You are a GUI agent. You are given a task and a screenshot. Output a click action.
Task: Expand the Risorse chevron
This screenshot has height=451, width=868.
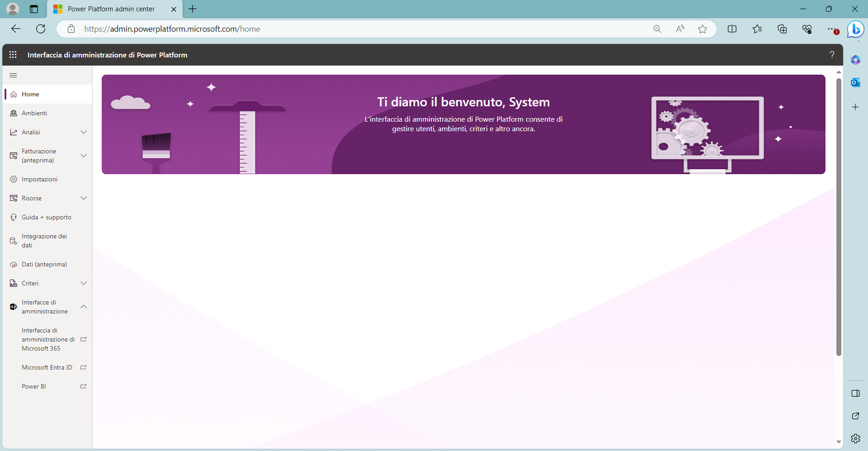[x=84, y=199]
